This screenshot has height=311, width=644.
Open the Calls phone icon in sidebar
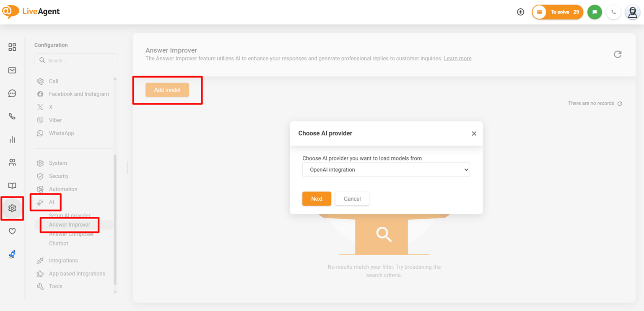12,116
